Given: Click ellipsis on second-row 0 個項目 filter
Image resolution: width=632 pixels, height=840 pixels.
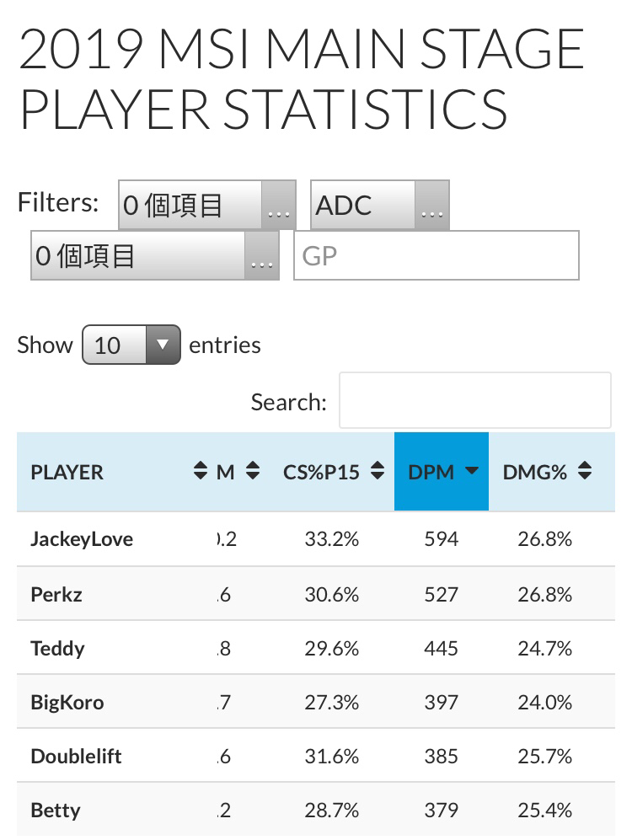Looking at the screenshot, I should 262,255.
